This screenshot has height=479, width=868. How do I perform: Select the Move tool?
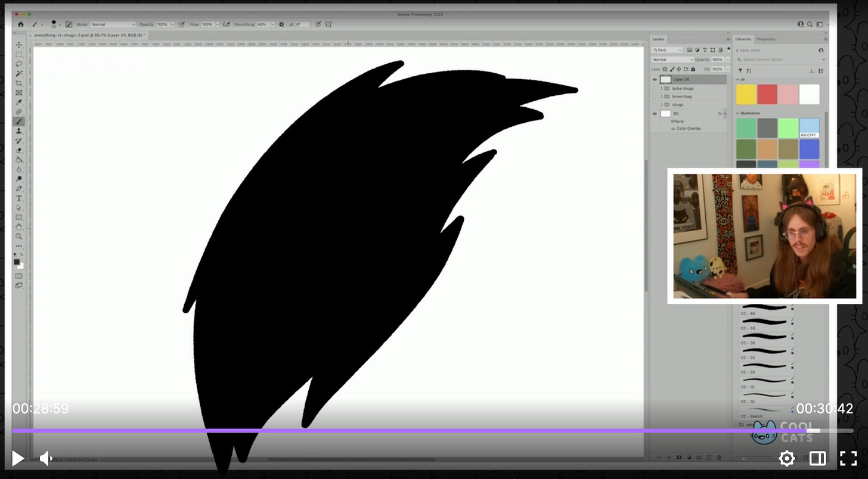point(19,45)
